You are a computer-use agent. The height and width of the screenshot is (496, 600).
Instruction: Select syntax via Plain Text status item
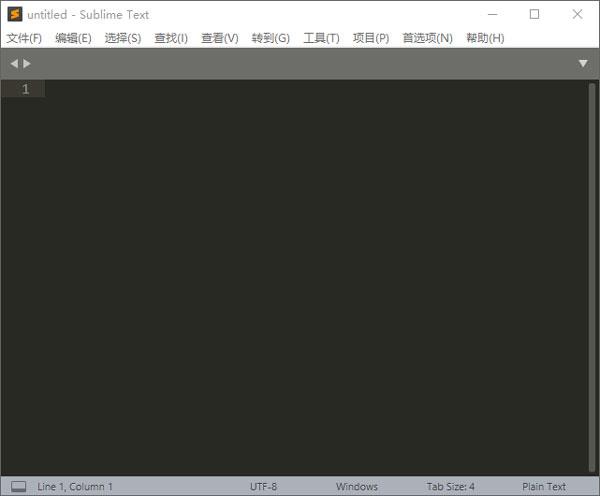(x=544, y=486)
